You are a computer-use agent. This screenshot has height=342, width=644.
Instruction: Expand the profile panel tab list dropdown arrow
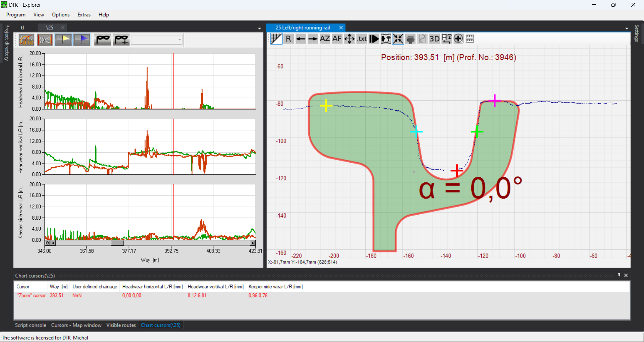tap(627, 28)
